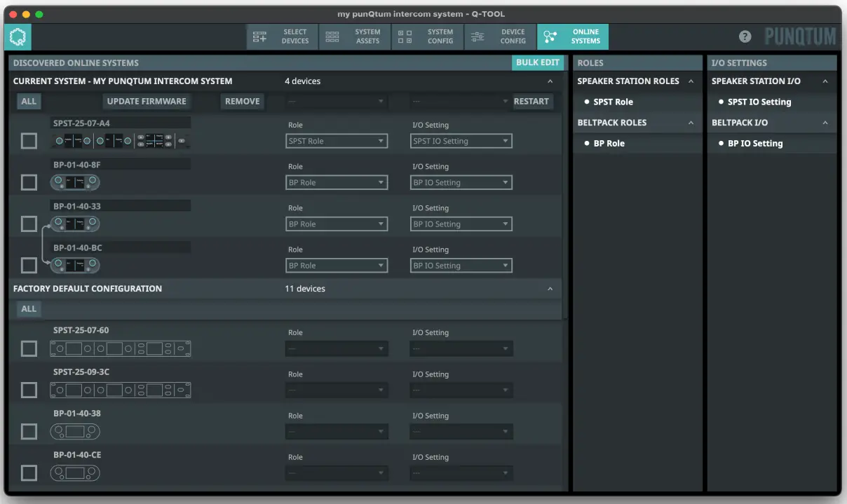This screenshot has height=504, width=847.
Task: Click the SPST-25-07-A4 speaker station device image
Action: pos(121,141)
